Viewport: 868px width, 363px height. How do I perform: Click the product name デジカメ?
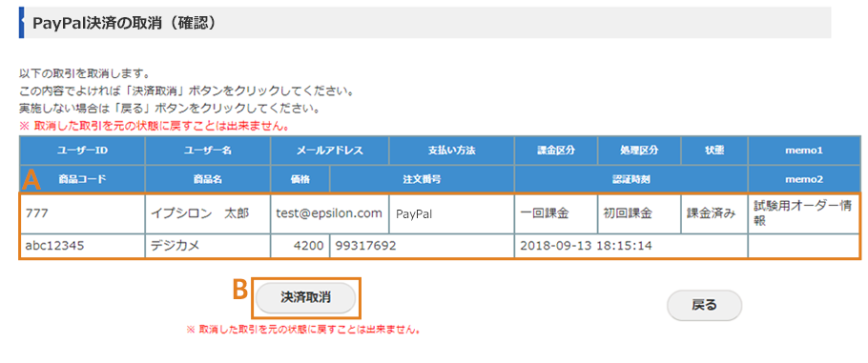[208, 246]
